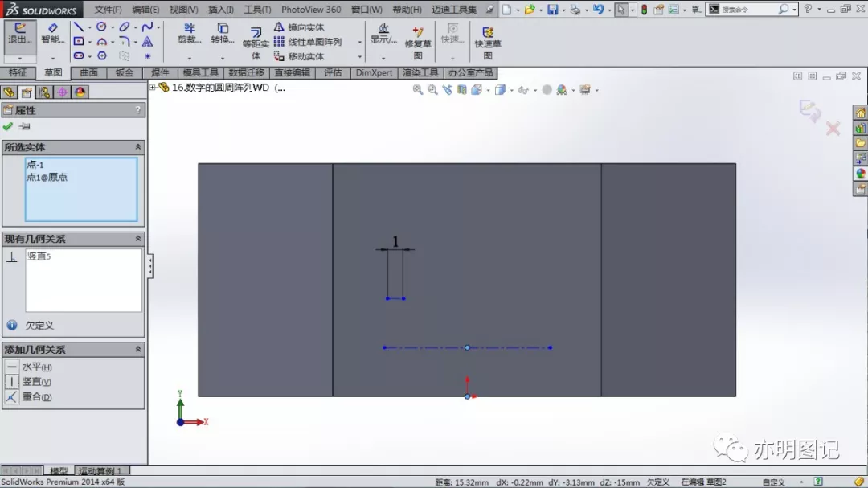Screen dimensions: 868x488
Task: Click the Undo arrow icon
Action: pyautogui.click(x=598, y=10)
